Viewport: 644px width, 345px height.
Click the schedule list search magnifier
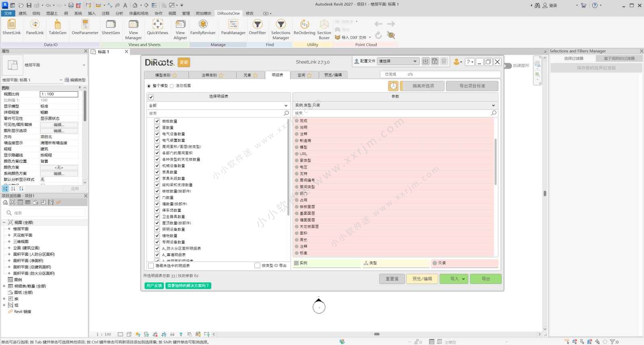click(x=286, y=113)
